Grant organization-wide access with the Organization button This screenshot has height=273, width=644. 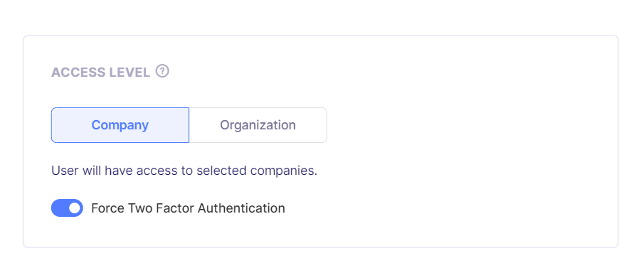(258, 125)
